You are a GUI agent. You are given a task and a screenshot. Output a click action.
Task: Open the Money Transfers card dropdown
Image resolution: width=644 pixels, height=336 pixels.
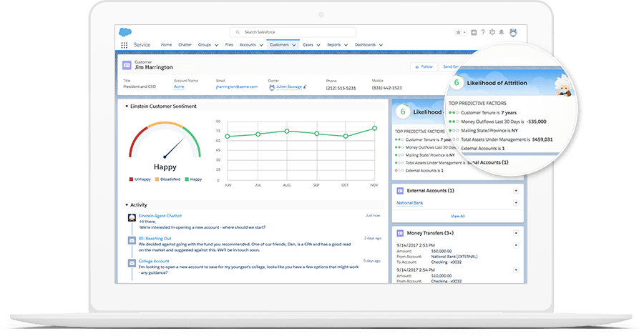click(516, 233)
